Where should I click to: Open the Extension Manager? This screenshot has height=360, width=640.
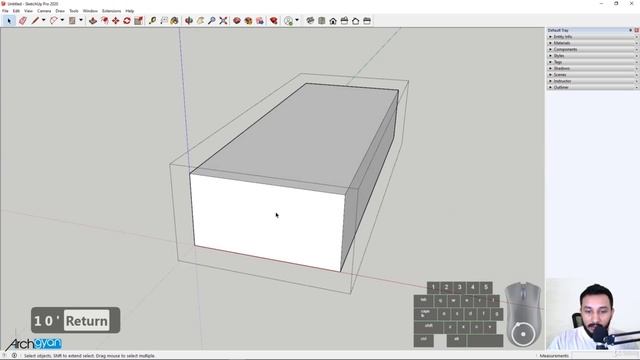pos(273,20)
